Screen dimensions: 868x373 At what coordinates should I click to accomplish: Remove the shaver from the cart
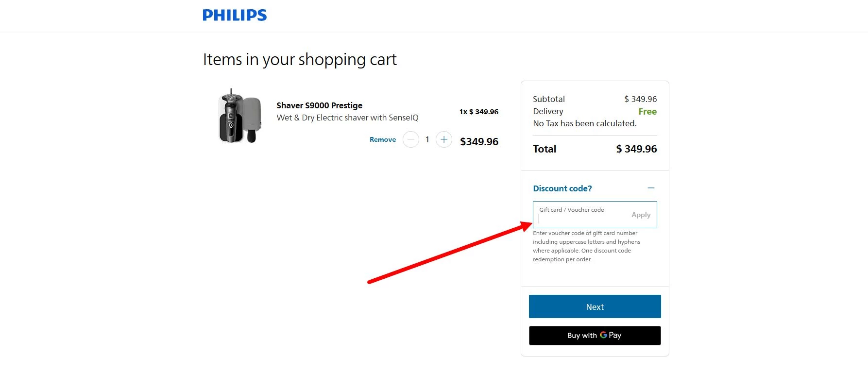point(382,139)
